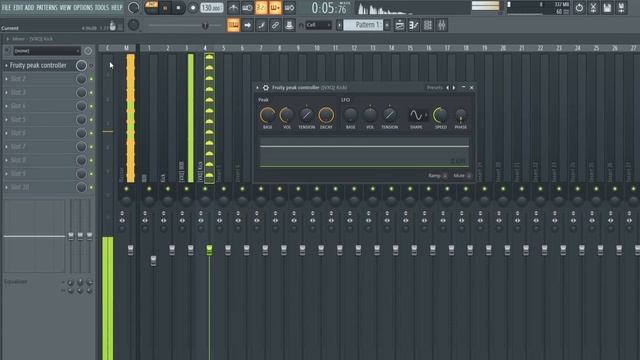Viewport: 640px width, 360px height.
Task: Open the HELP menu
Action: point(117,8)
